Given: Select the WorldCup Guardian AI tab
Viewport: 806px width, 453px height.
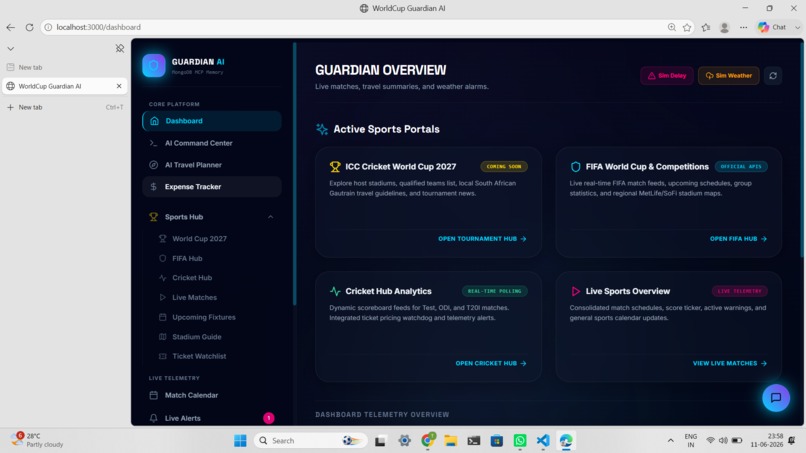Looking at the screenshot, I should tap(64, 86).
